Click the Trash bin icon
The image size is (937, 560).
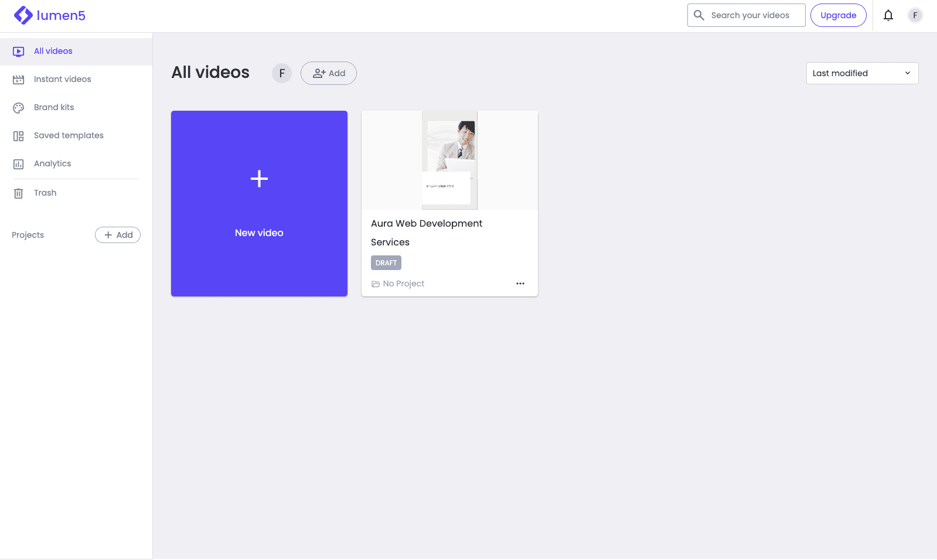click(19, 193)
